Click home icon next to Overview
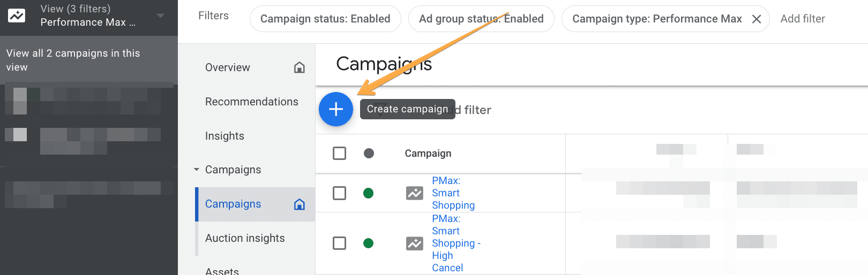Screen dimensions: 868x275 click(300, 67)
